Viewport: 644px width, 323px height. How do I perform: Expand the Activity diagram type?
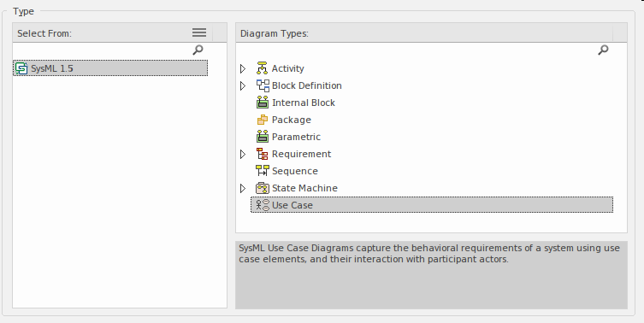[x=243, y=68]
